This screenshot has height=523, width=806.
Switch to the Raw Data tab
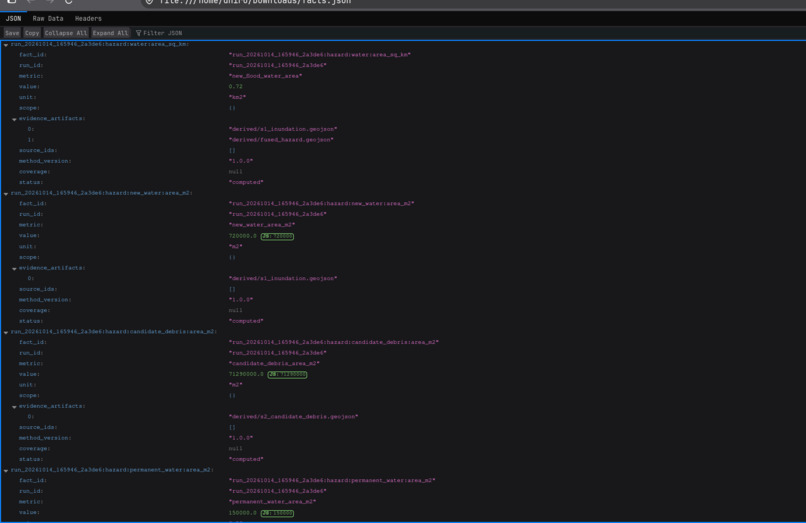[x=48, y=19]
